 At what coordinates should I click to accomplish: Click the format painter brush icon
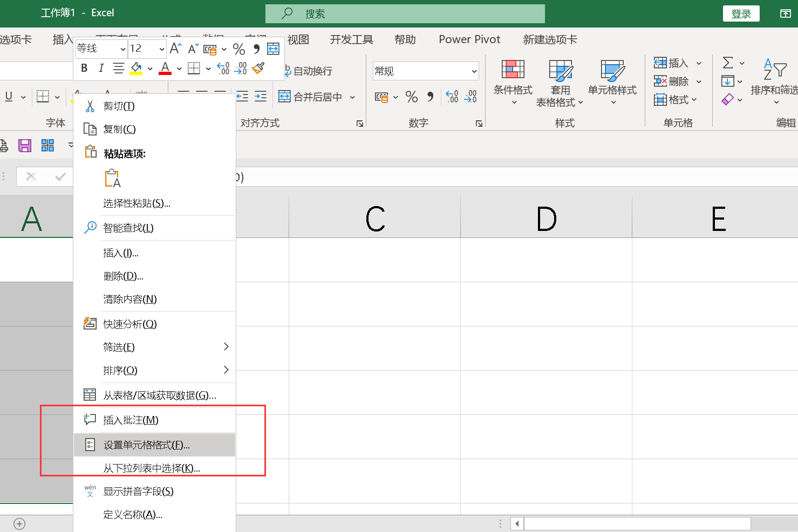click(x=258, y=68)
